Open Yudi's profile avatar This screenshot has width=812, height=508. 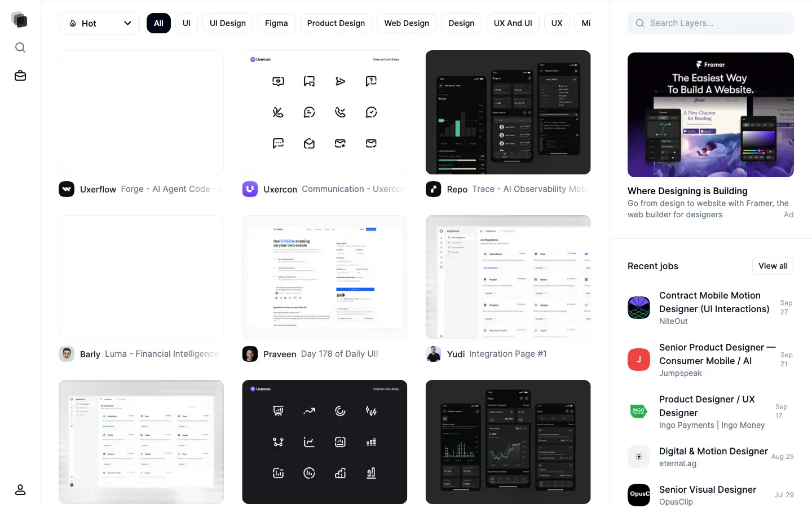click(x=434, y=354)
